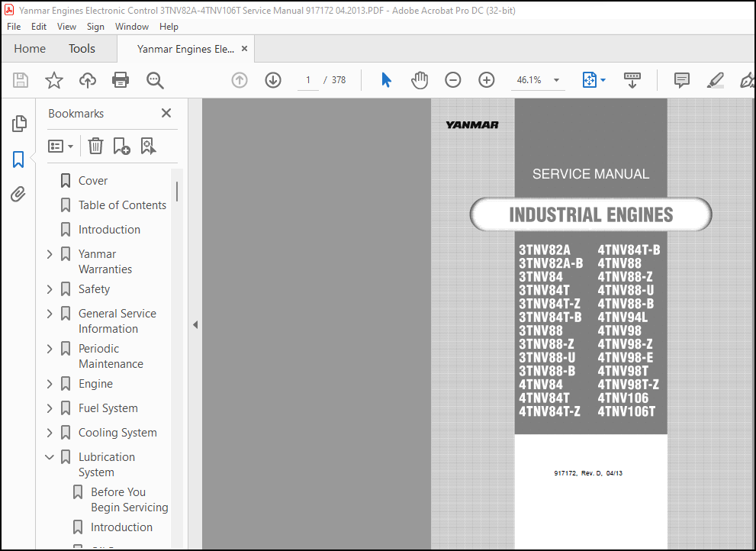
Task: Open the Page Thumbnails panel
Action: pyautogui.click(x=19, y=124)
